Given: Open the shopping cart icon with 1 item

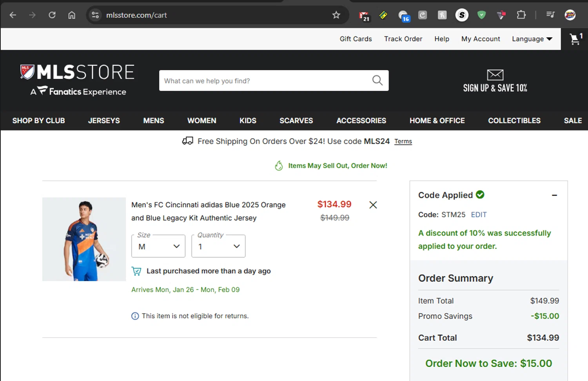Looking at the screenshot, I should click(x=576, y=39).
